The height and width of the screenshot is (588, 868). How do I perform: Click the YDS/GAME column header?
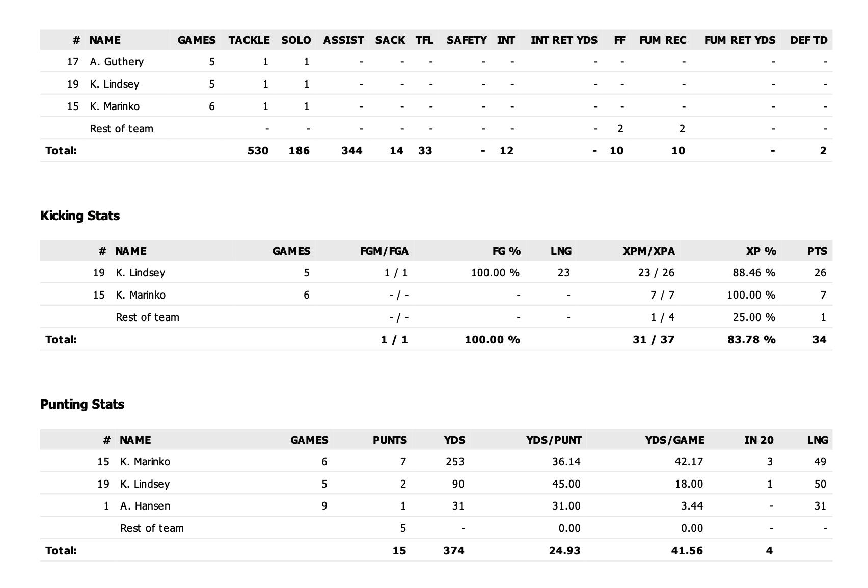pyautogui.click(x=674, y=440)
